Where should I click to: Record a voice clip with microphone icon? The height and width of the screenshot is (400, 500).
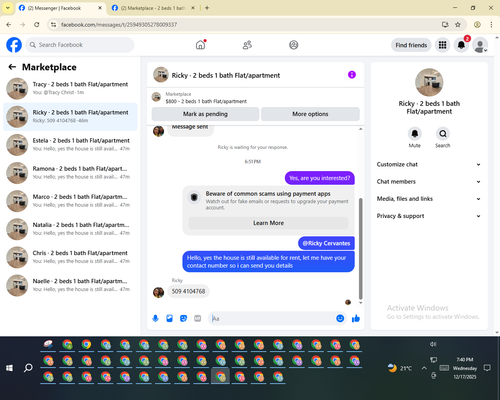(155, 318)
